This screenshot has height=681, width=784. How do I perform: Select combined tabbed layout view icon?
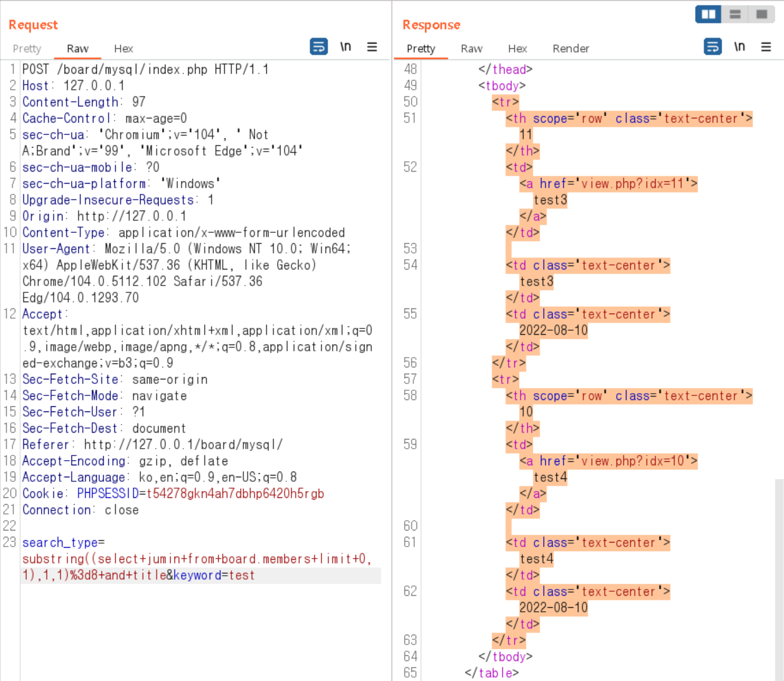(762, 14)
